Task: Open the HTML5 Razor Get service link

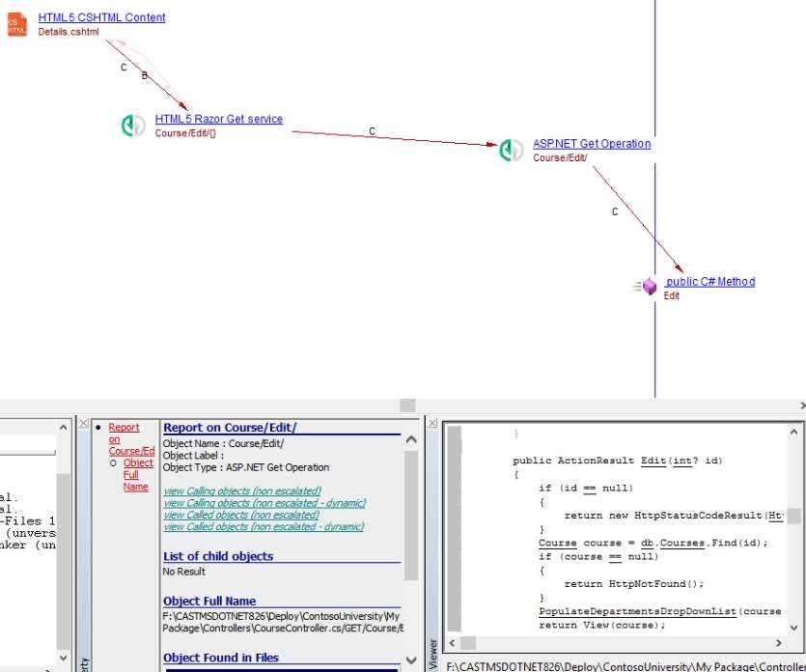Action: point(219,120)
